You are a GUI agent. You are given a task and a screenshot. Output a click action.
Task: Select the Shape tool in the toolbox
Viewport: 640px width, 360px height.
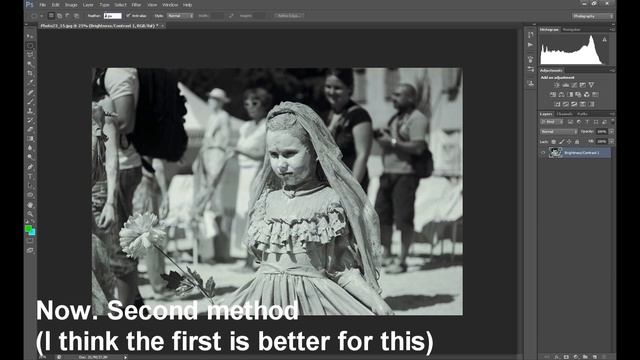click(x=30, y=195)
